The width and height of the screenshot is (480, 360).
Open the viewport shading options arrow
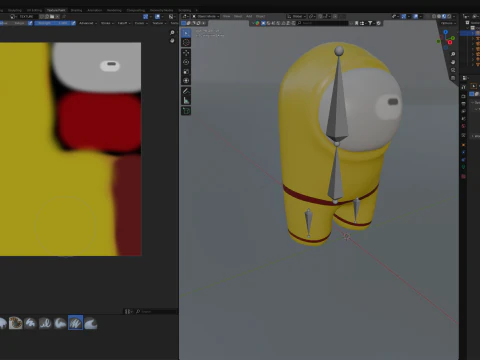(454, 16)
